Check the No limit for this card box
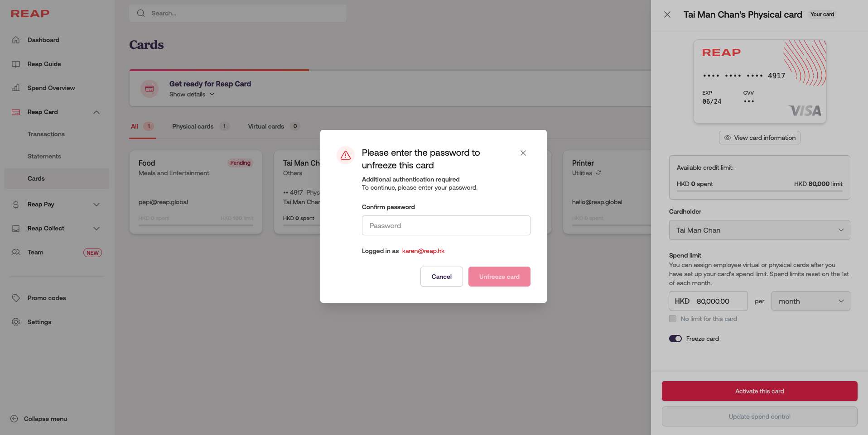The height and width of the screenshot is (435, 868). pos(673,319)
